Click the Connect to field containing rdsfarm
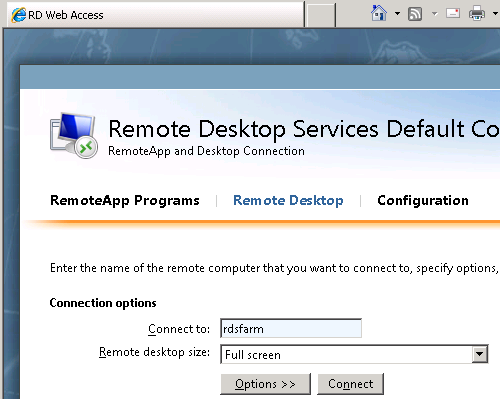Image resolution: width=500 pixels, height=399 pixels. pos(291,328)
